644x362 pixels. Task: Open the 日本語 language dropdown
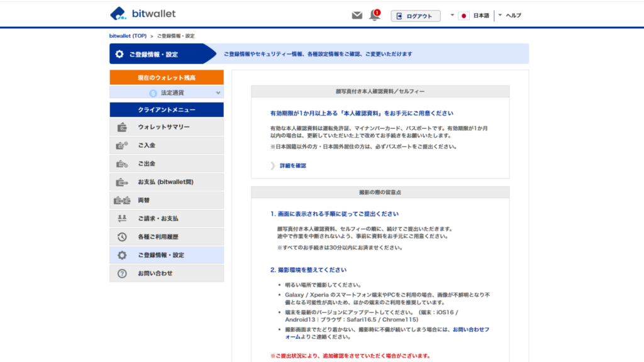point(470,16)
